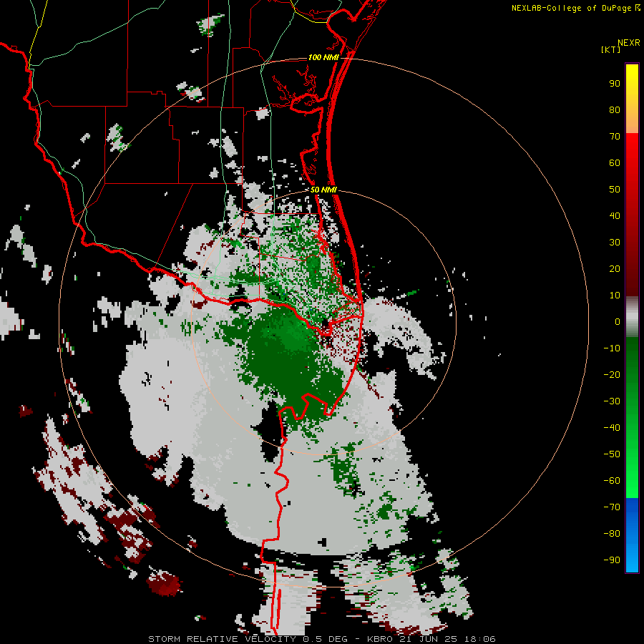Click the -90 value on velocity scale
This screenshot has height=644, width=644.
[612, 560]
